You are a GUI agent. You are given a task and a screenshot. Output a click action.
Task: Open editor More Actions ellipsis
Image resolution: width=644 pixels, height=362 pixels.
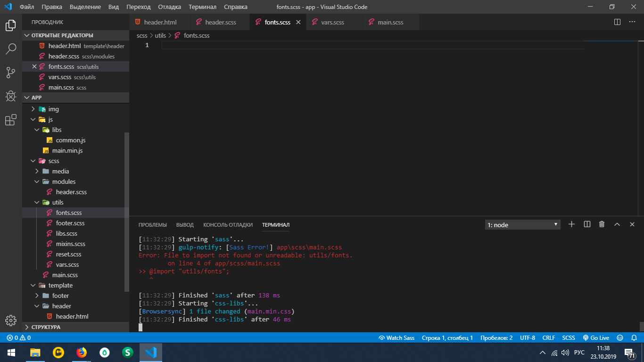632,22
